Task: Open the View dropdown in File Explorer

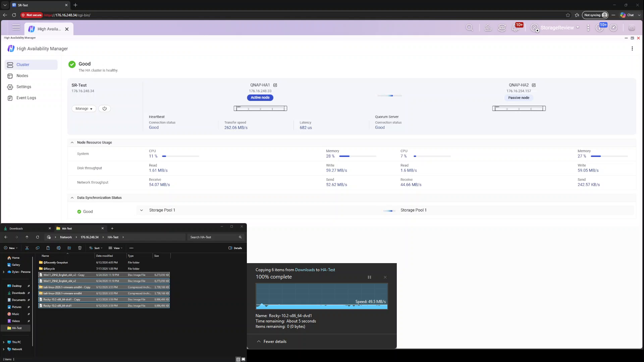Action: (x=115, y=248)
